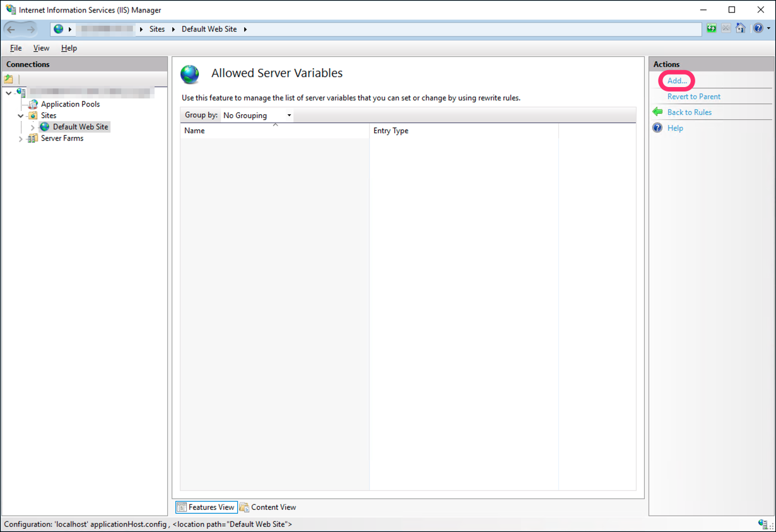Click the Application Pools tree icon
776x532 pixels.
click(x=33, y=104)
